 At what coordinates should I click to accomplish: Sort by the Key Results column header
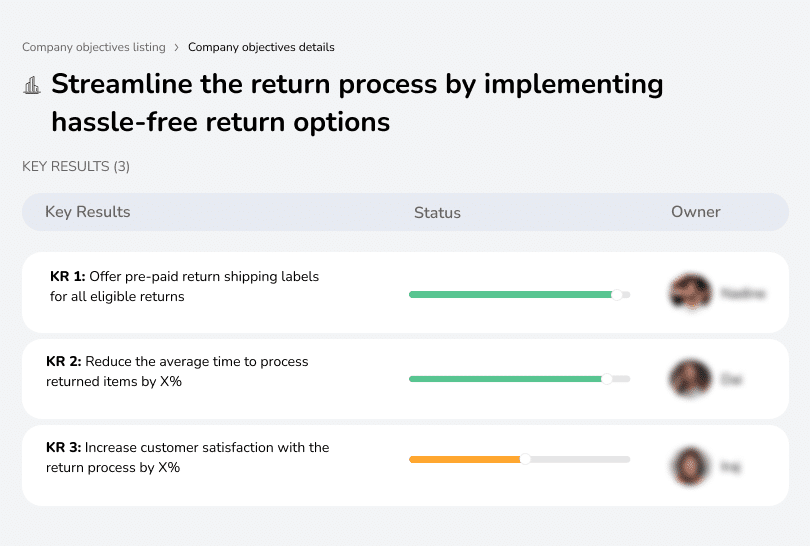point(87,212)
